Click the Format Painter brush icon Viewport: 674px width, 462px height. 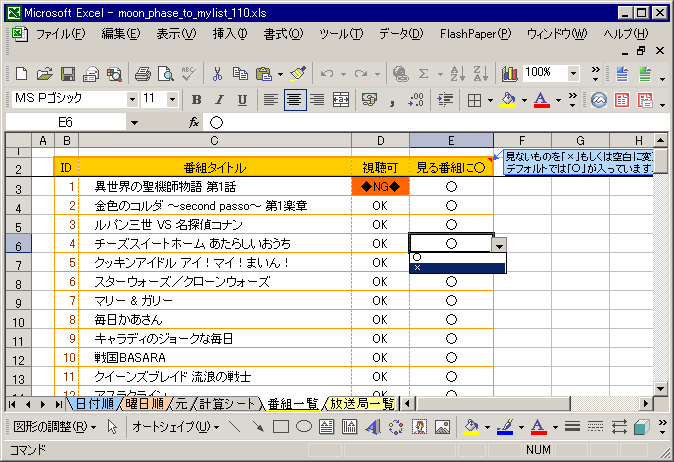tap(298, 73)
